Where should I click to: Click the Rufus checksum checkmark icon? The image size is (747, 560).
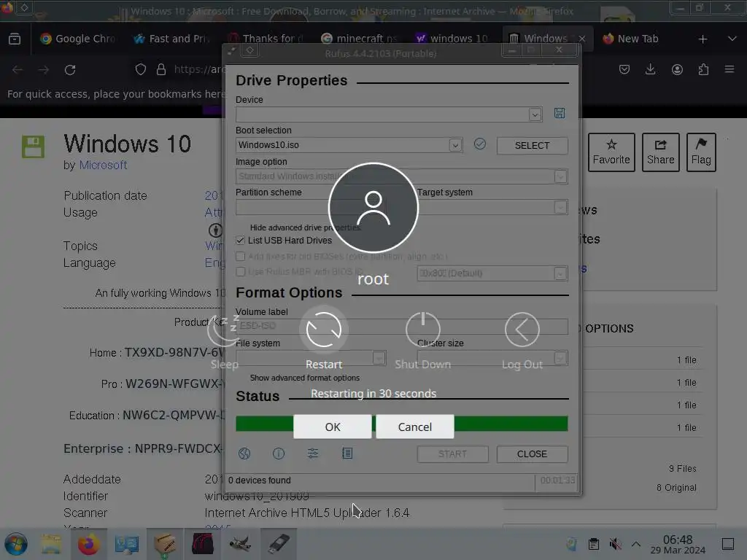click(x=480, y=144)
